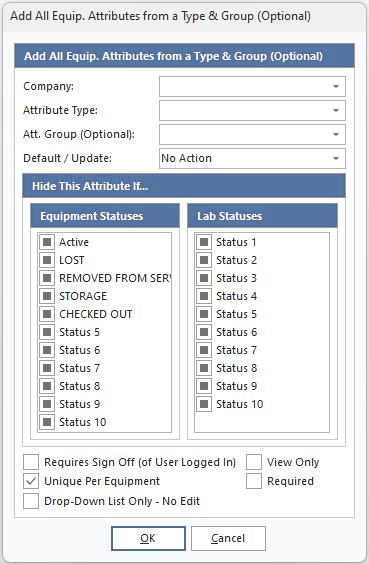The image size is (369, 564).
Task: Toggle Lab Statuses Status 5 checkbox
Action: [x=204, y=314]
